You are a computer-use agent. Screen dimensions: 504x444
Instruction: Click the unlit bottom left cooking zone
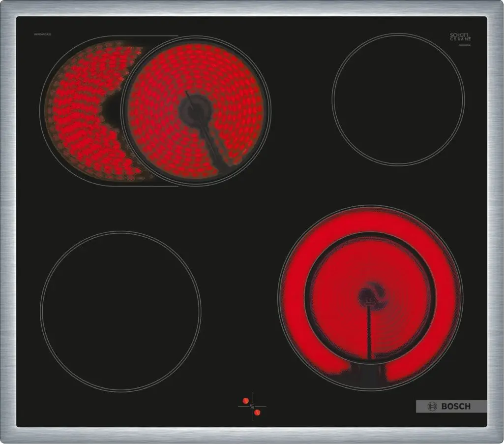pyautogui.click(x=120, y=311)
